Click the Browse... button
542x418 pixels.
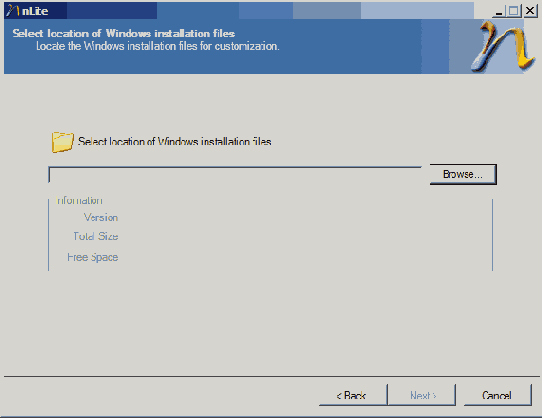[463, 174]
